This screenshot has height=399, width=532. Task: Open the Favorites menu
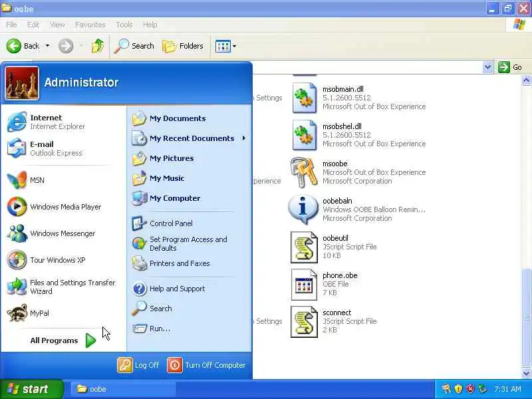90,25
